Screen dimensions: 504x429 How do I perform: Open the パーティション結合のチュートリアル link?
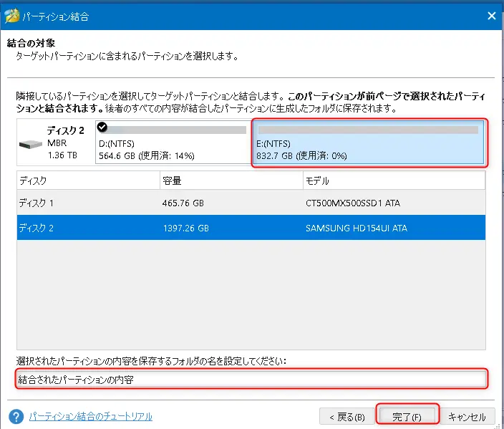91,417
